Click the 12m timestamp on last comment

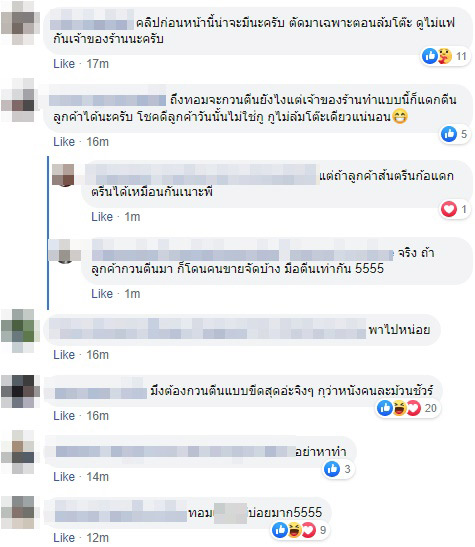coord(98,538)
